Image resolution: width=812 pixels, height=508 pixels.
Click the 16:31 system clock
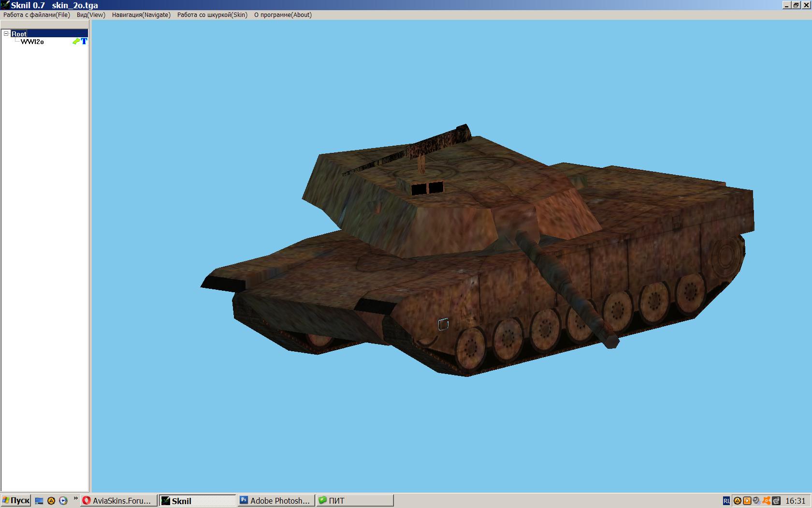coord(796,501)
